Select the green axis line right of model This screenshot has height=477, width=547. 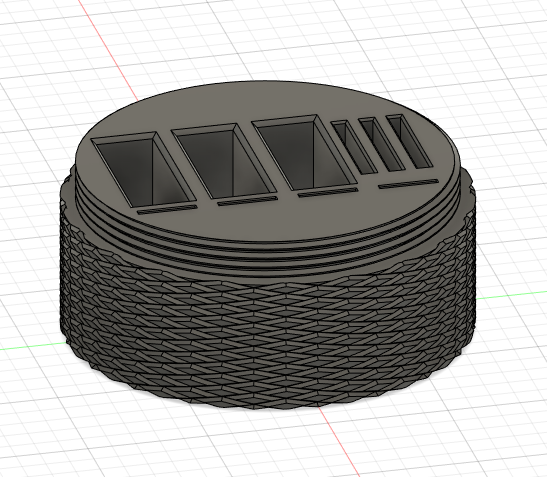pos(511,295)
